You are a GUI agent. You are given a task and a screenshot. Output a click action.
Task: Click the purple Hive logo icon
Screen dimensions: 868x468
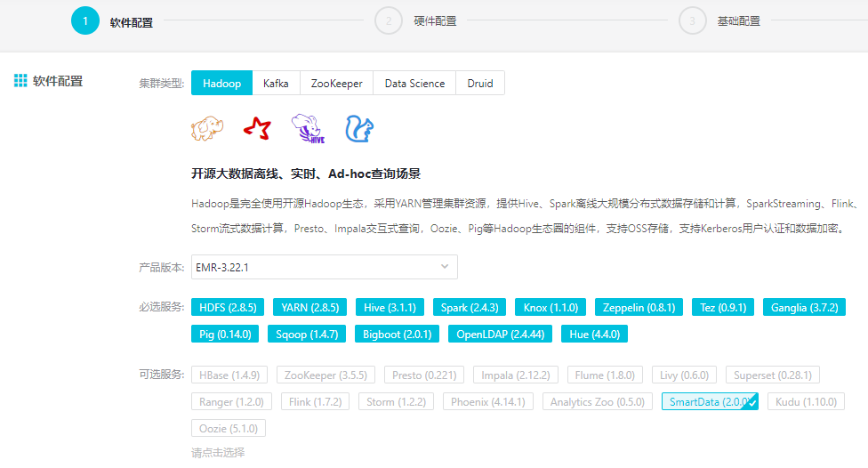[x=309, y=128]
